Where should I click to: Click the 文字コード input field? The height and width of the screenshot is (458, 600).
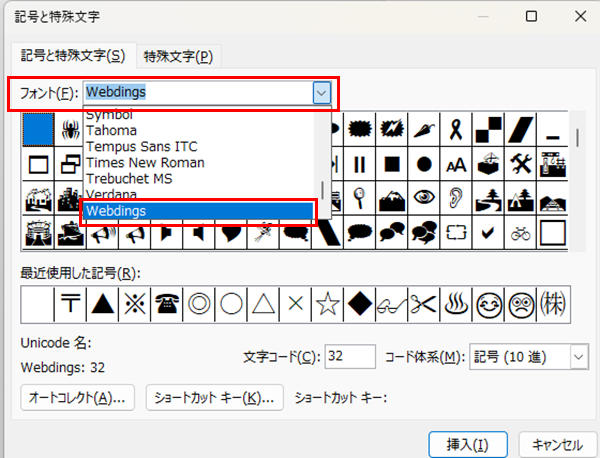[350, 357]
